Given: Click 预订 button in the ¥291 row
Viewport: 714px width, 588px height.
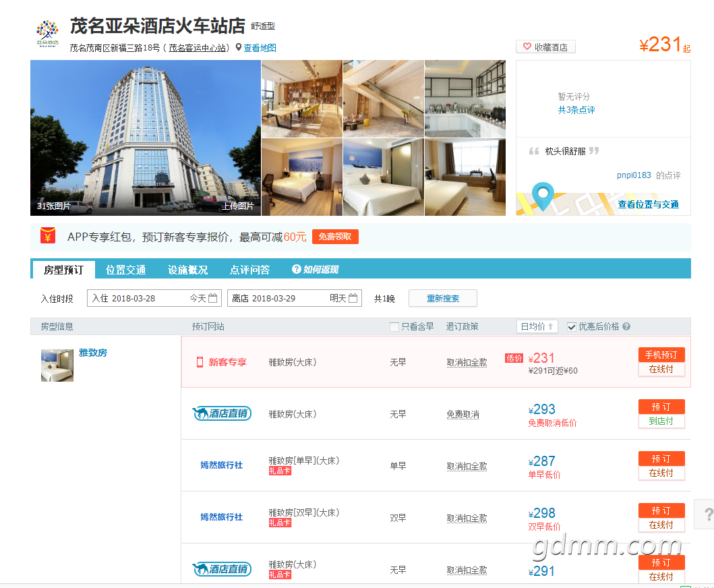Looking at the screenshot, I should pos(661,562).
